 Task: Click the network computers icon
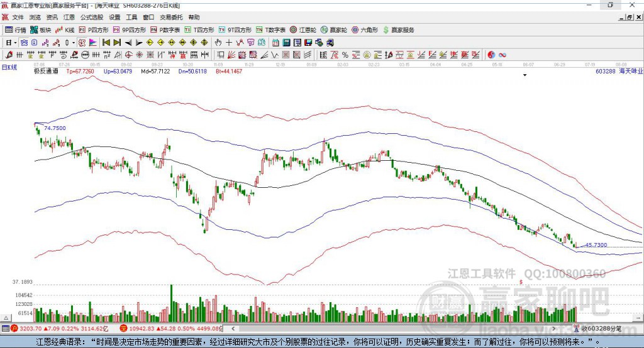click(x=330, y=43)
